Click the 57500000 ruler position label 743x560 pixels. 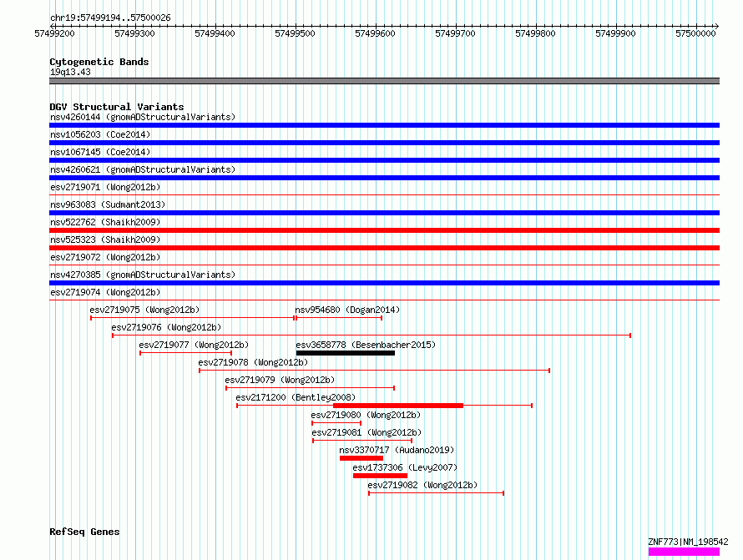695,33
